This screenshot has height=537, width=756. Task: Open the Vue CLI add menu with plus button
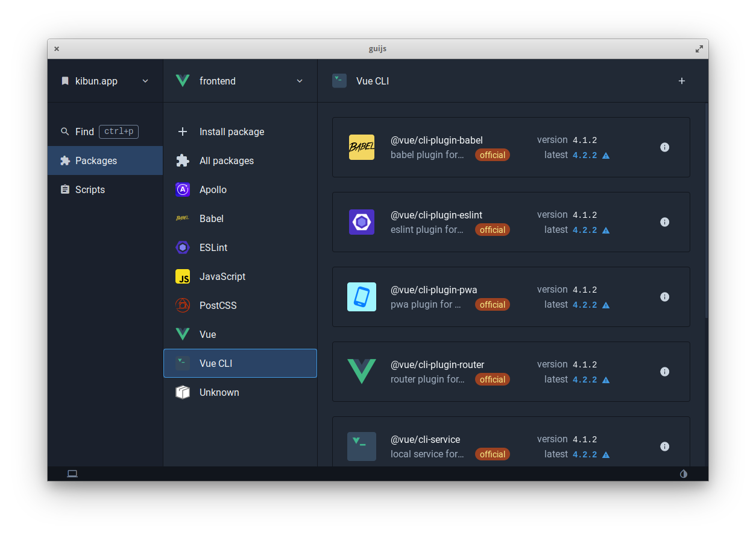681,80
